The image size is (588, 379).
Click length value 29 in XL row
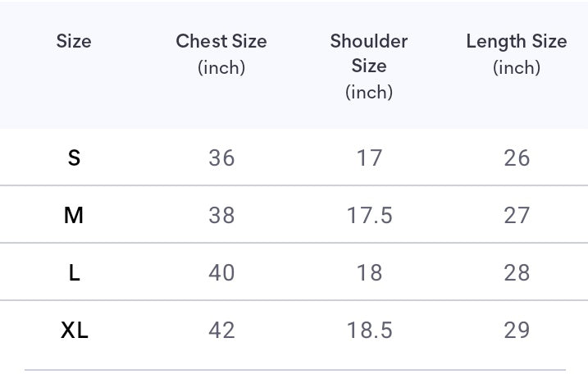point(517,330)
